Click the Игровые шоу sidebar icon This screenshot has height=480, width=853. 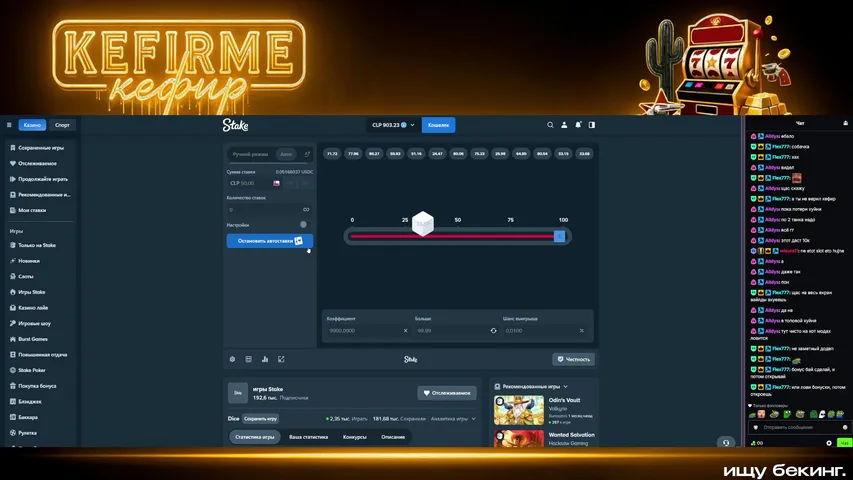[x=13, y=323]
